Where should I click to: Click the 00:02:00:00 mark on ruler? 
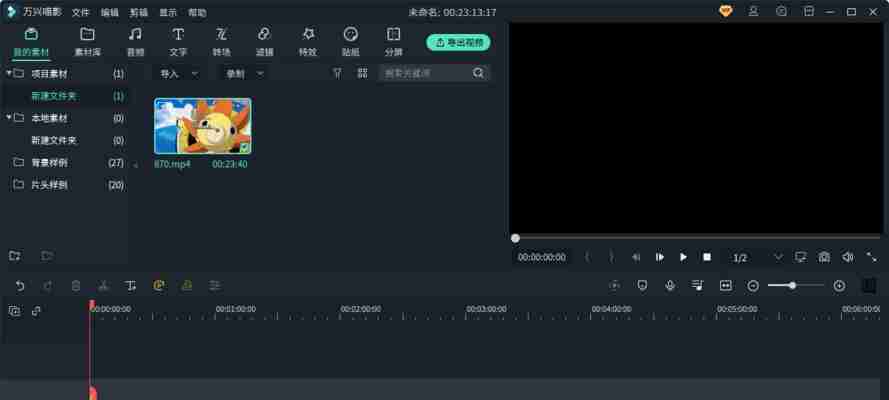tap(361, 309)
